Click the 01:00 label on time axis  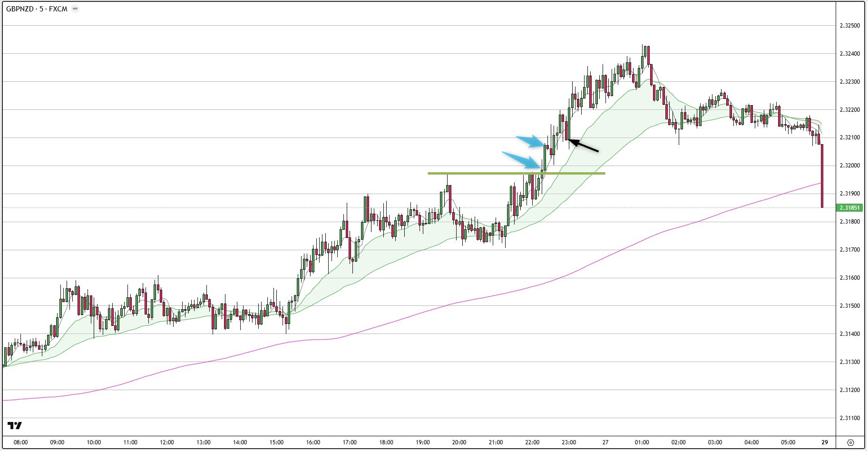point(642,442)
